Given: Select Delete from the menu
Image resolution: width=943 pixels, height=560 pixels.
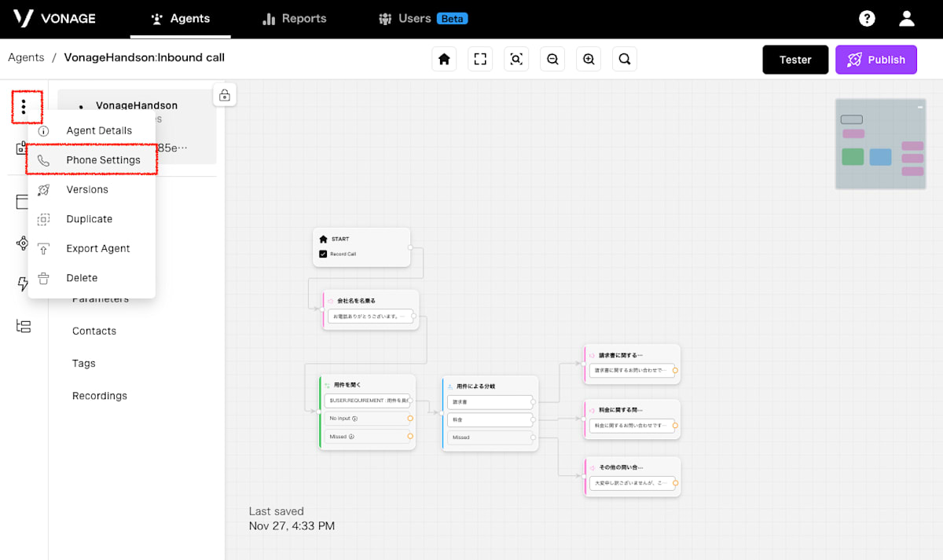Looking at the screenshot, I should (91, 278).
